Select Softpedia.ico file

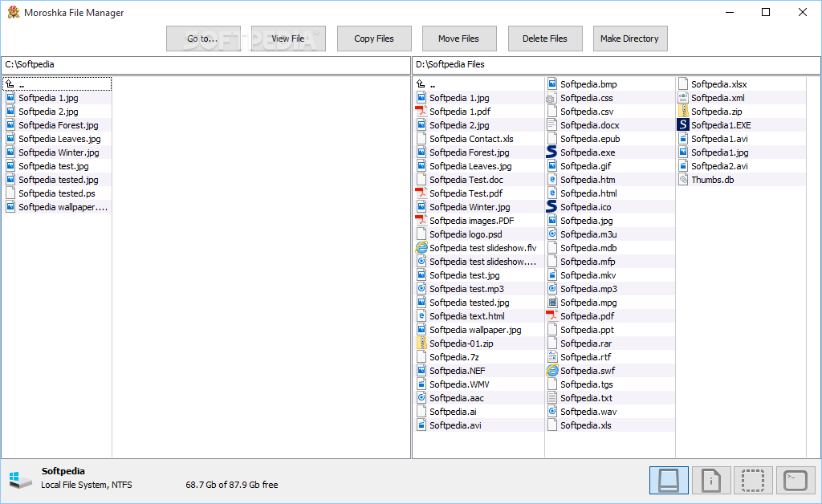(x=610, y=207)
